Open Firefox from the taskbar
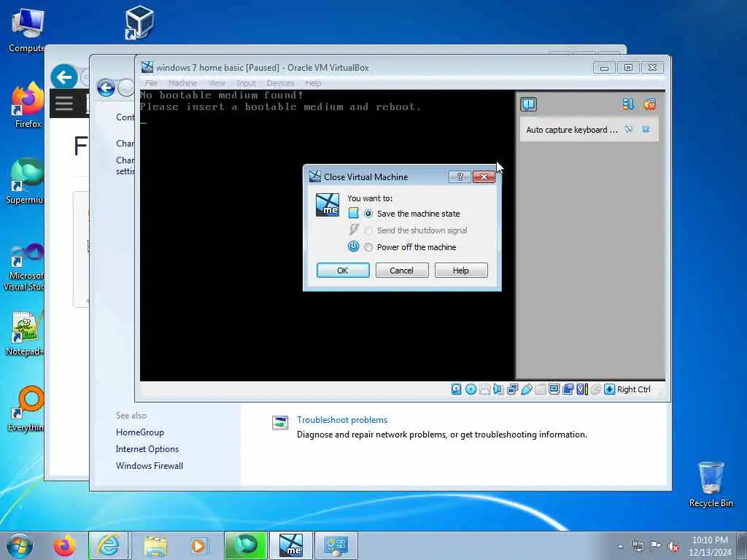The height and width of the screenshot is (560, 747). pos(64,545)
